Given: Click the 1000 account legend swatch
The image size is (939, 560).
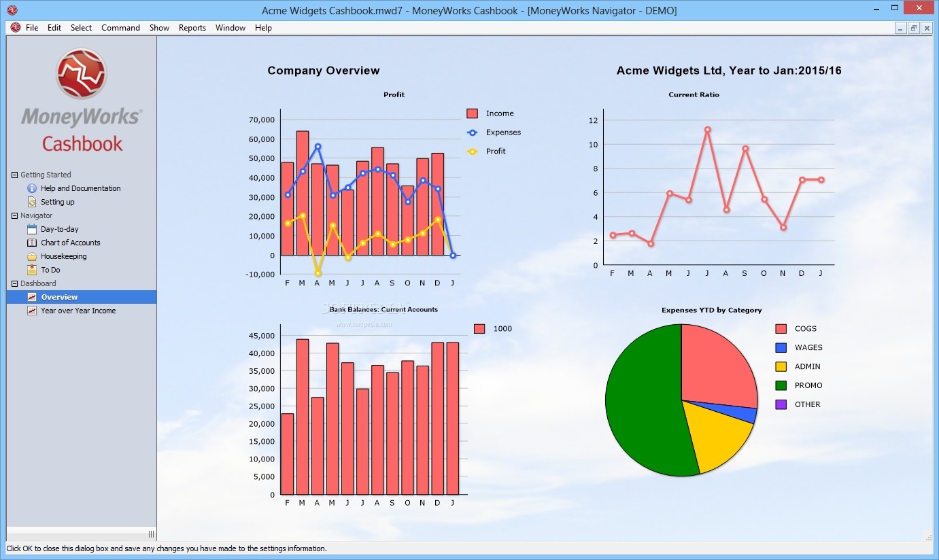Looking at the screenshot, I should tap(479, 329).
